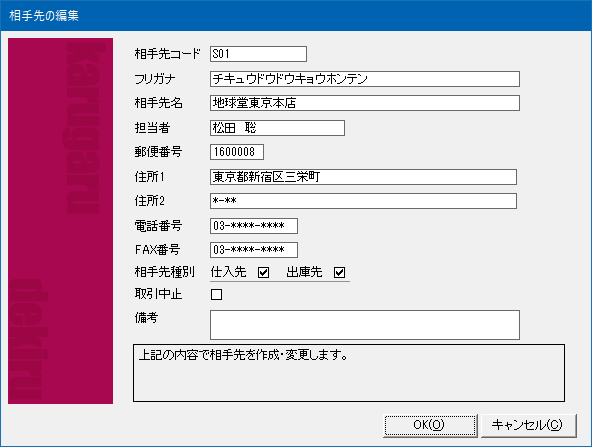The image size is (592, 447).
Task: Click the 郵便番号 field with 1600008
Action: [237, 152]
